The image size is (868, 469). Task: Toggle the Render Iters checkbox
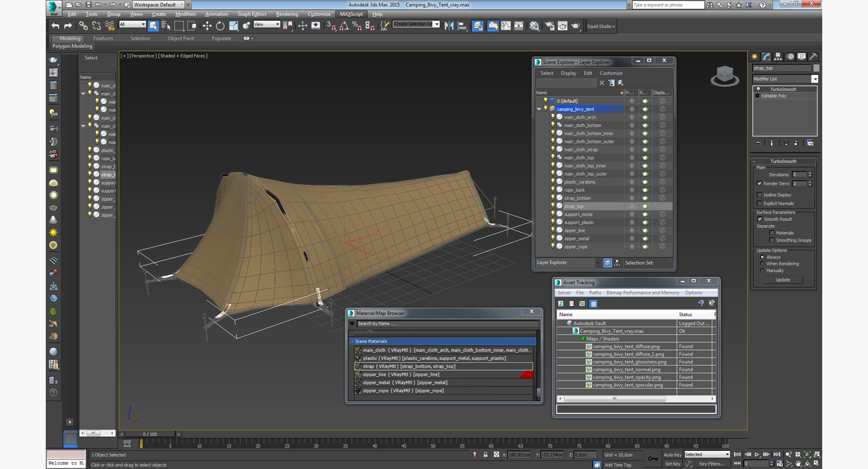[759, 183]
